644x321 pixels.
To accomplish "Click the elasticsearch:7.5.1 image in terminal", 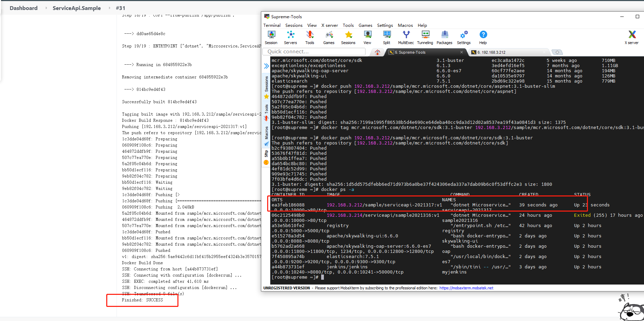I will pyautogui.click(x=352, y=257).
